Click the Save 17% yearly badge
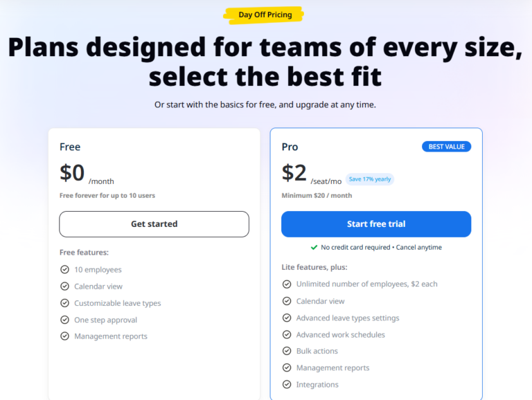Viewport: 532px width, 400px height. (370, 179)
